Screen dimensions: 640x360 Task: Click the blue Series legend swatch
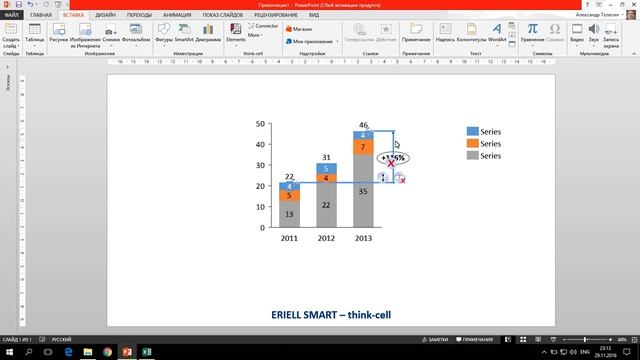coord(473,131)
